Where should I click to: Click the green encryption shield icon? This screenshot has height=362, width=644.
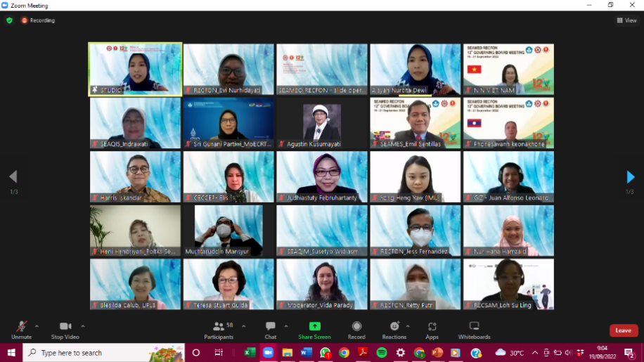coord(9,20)
